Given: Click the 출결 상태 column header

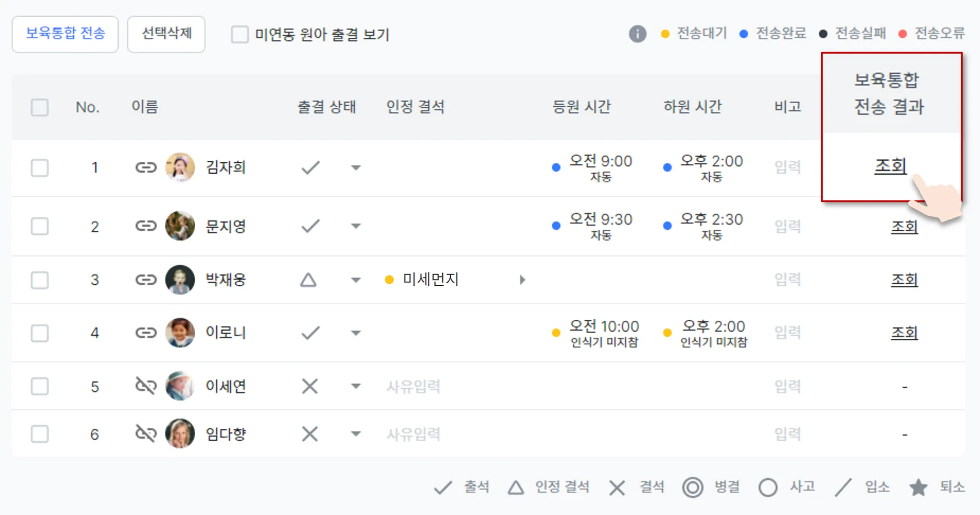Looking at the screenshot, I should click(x=327, y=107).
